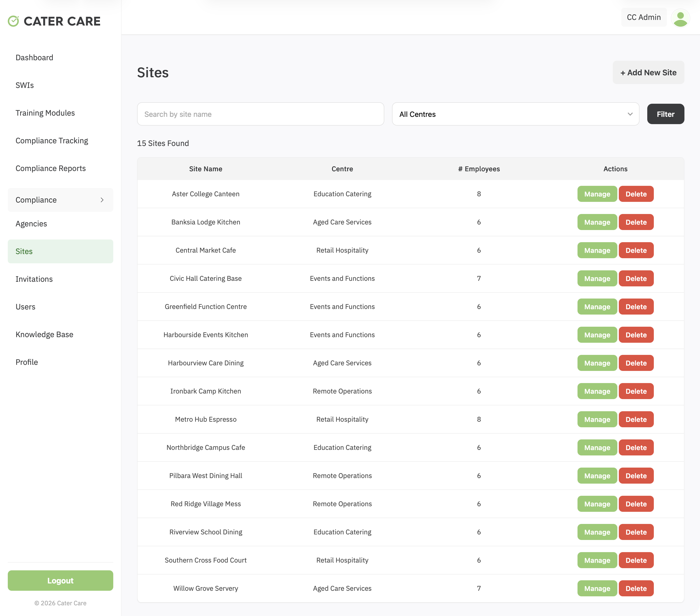
Task: Expand the Compliance menu chevron
Action: click(x=102, y=200)
